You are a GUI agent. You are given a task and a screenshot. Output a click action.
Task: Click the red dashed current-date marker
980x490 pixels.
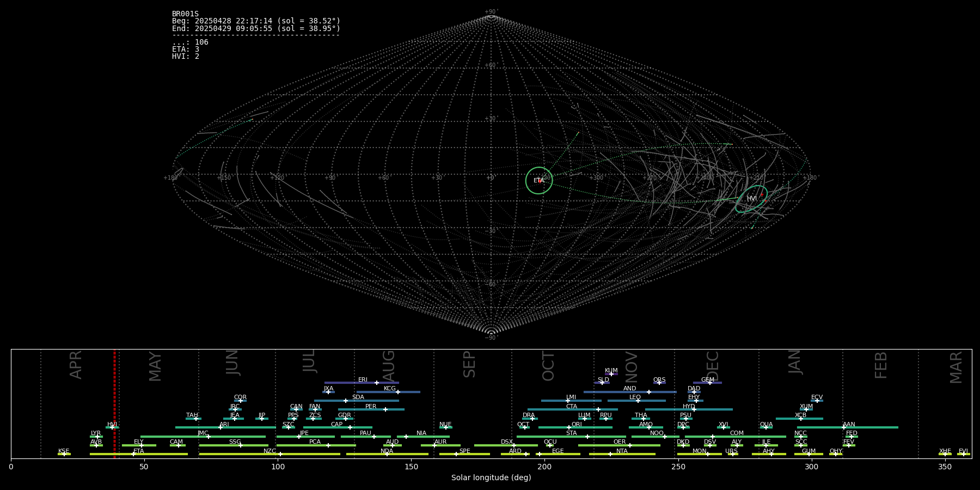[x=114, y=403]
